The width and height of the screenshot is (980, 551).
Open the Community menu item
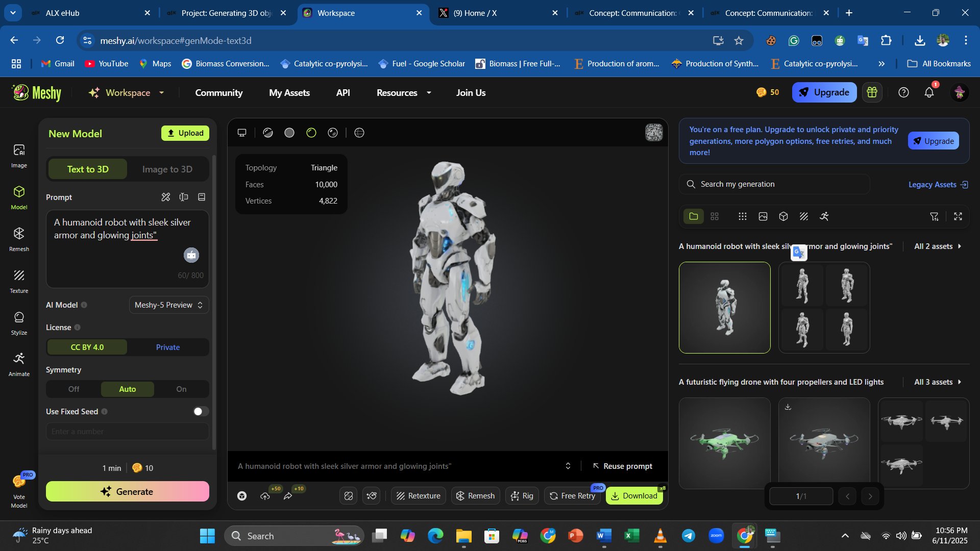219,93
